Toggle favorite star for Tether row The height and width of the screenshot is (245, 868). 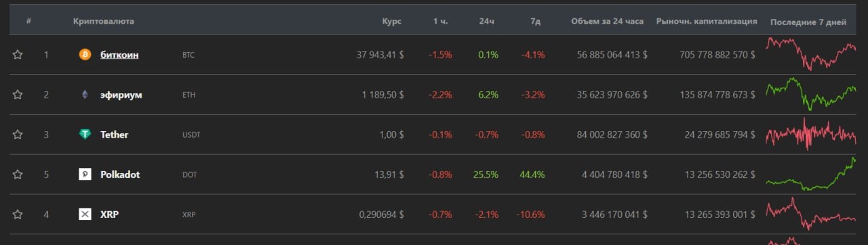[x=18, y=134]
